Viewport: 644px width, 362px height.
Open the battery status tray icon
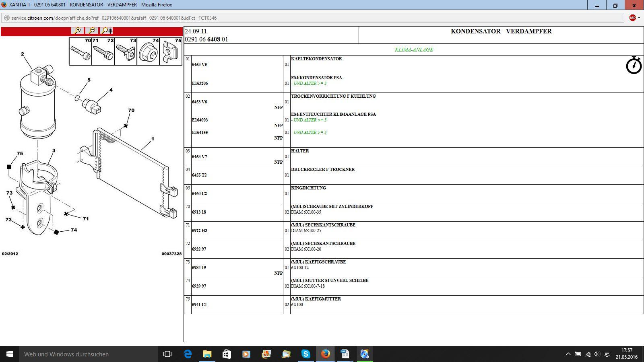[578, 354]
